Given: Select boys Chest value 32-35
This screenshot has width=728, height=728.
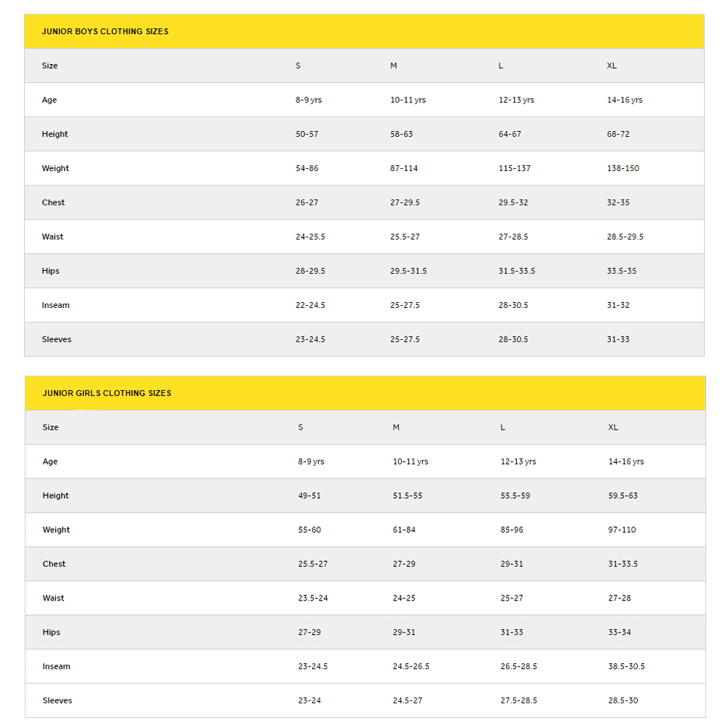Looking at the screenshot, I should click(x=618, y=202).
